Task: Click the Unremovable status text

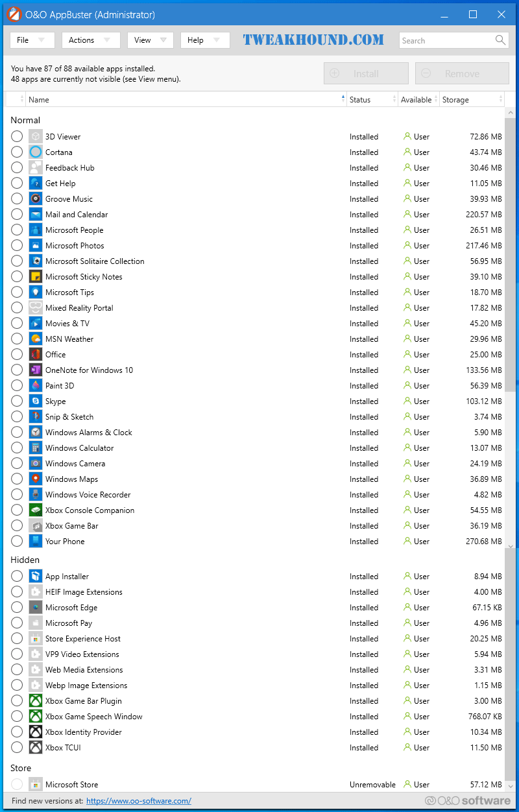Action: tap(372, 785)
